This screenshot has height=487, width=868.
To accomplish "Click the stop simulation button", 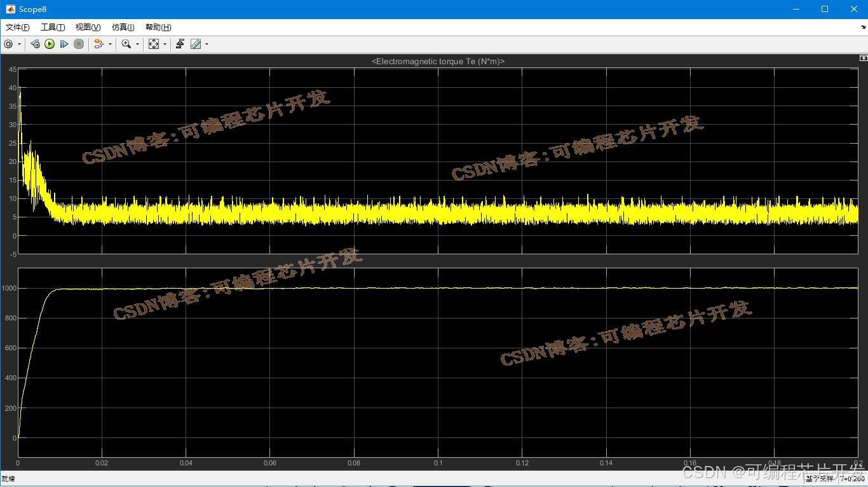I will 79,44.
